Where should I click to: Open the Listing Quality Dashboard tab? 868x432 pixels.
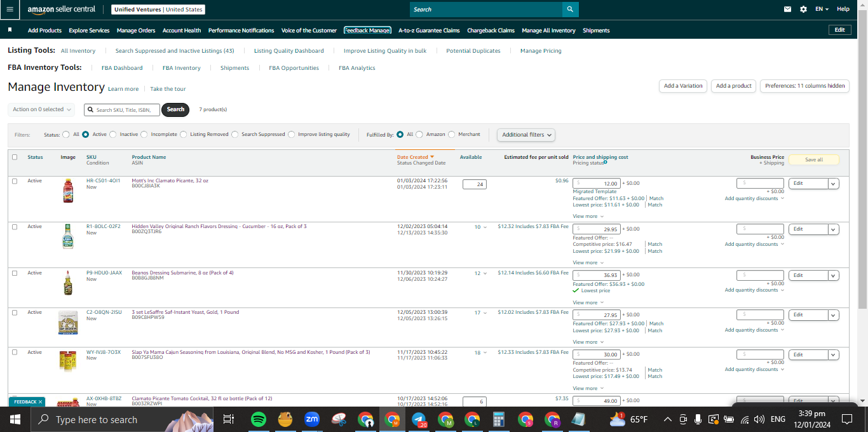coord(288,51)
